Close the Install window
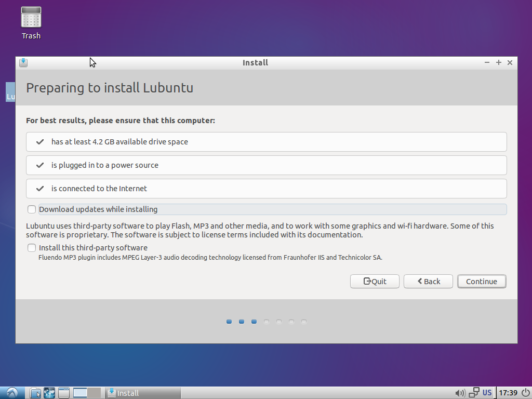This screenshot has height=399, width=532. 510,62
